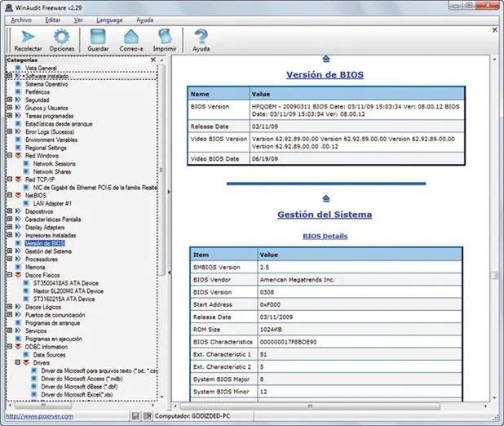Click the home icon above Gestión del Sistema
The height and width of the screenshot is (426, 504).
point(326,198)
